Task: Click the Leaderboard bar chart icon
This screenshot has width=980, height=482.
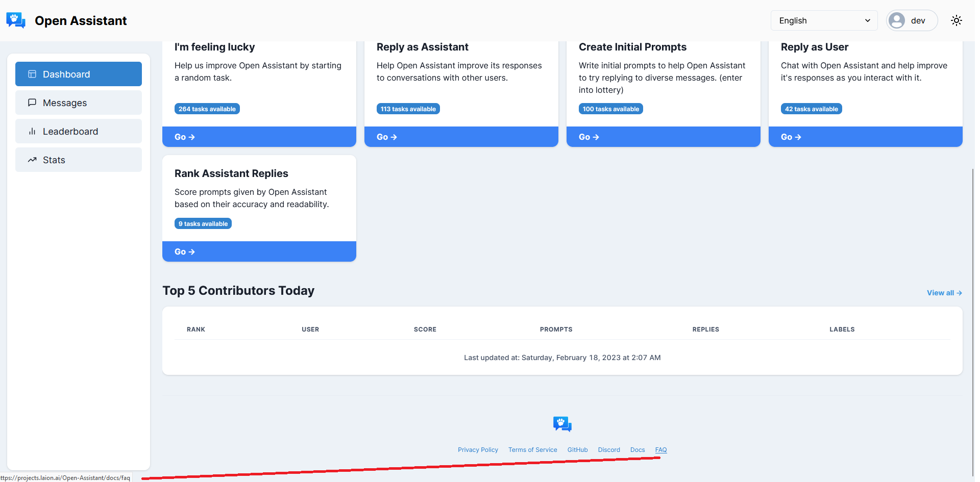Action: click(32, 131)
